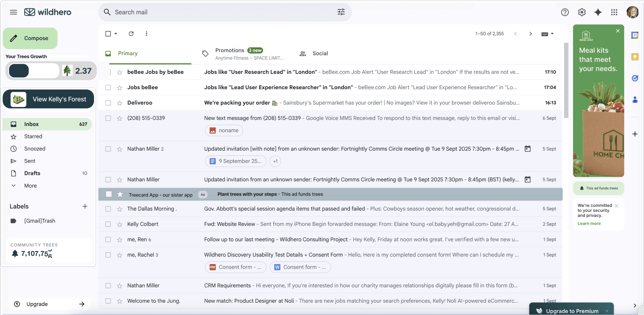Open the main menu hamburger icon
644x315 pixels.
[x=13, y=12]
